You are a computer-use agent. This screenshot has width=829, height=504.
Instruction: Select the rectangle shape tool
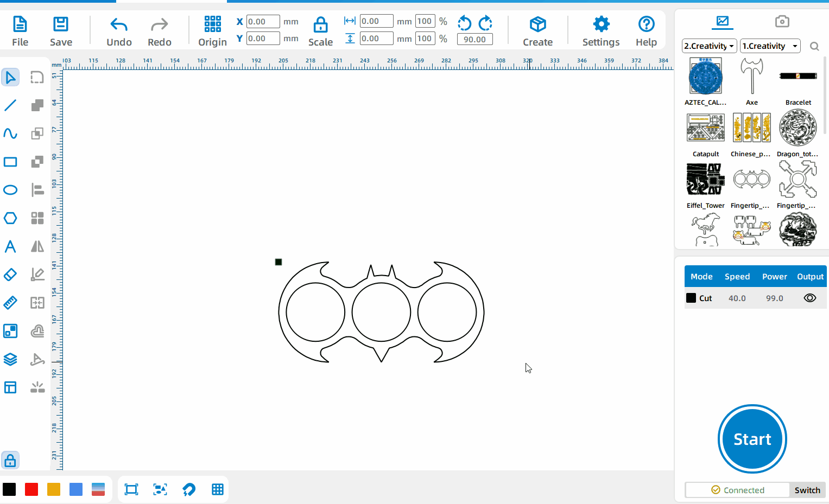click(x=10, y=162)
